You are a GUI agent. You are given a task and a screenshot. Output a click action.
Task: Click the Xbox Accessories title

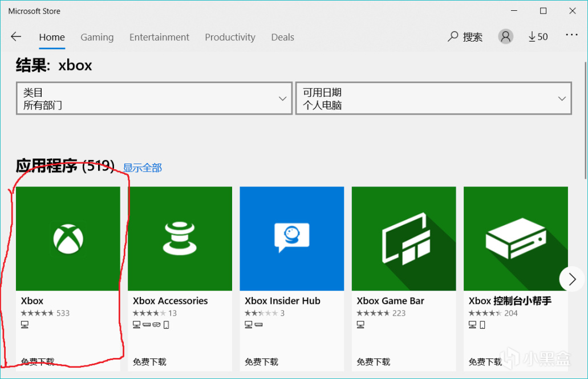(171, 301)
